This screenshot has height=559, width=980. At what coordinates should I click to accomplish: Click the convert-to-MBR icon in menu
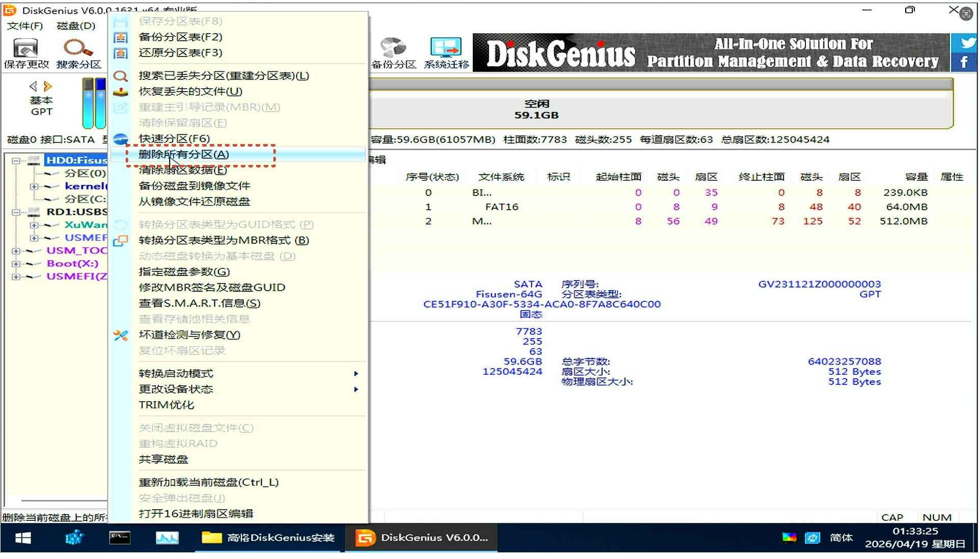(x=121, y=240)
